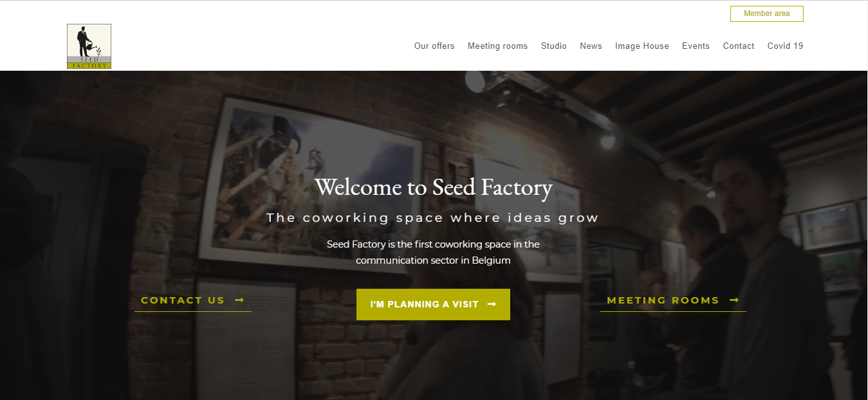Select News in the top navigation
Viewport: 868px width, 400px height.
click(x=591, y=46)
